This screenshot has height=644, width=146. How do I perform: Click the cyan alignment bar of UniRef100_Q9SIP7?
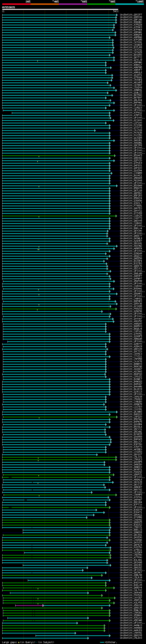60,15
